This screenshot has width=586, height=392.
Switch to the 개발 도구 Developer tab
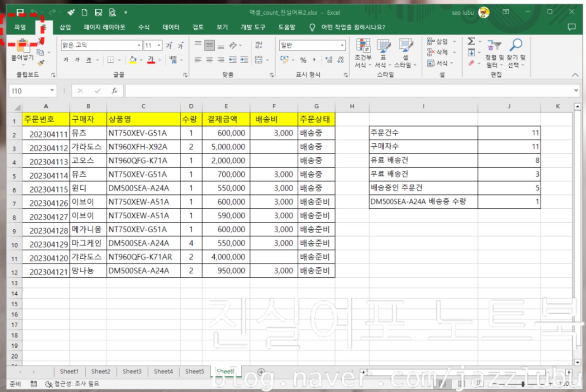tap(253, 27)
